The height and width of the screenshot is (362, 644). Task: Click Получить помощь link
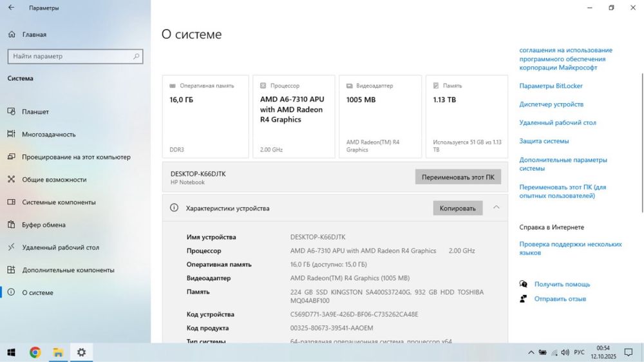pyautogui.click(x=562, y=284)
